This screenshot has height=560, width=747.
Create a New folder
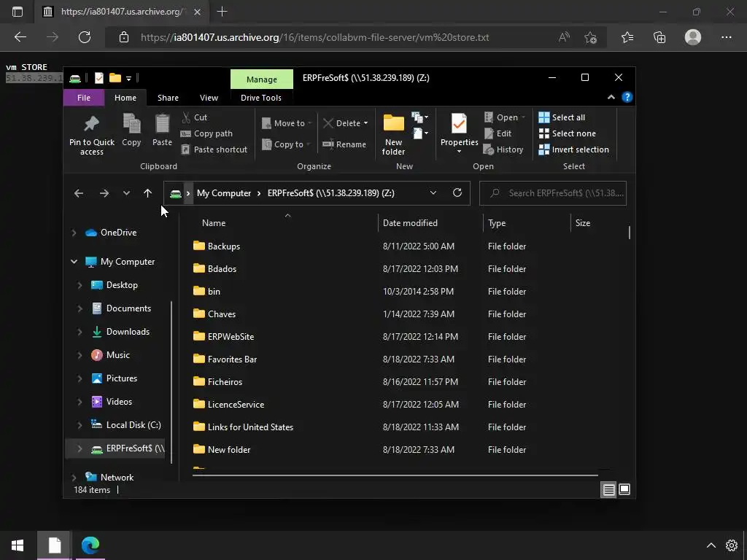[x=393, y=135]
